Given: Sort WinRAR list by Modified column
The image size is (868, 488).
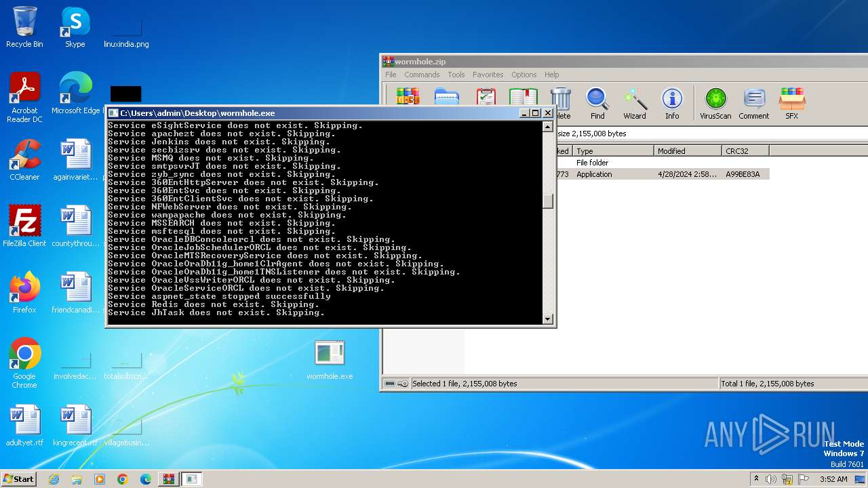Looking at the screenshot, I should point(688,150).
